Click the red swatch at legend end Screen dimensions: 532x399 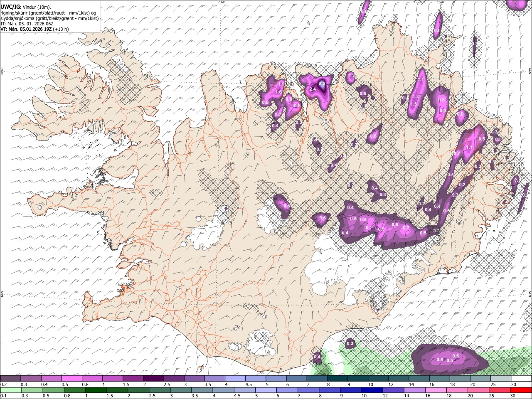click(521, 390)
